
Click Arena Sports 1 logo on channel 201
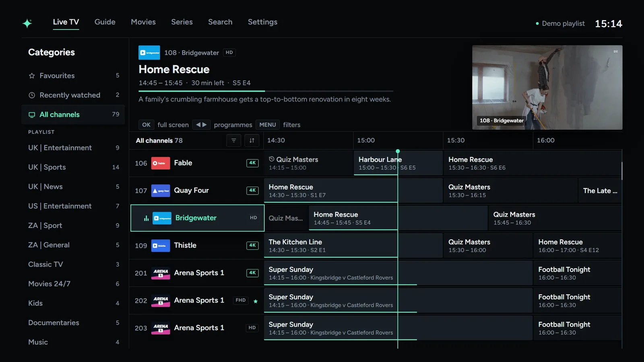[x=161, y=273]
